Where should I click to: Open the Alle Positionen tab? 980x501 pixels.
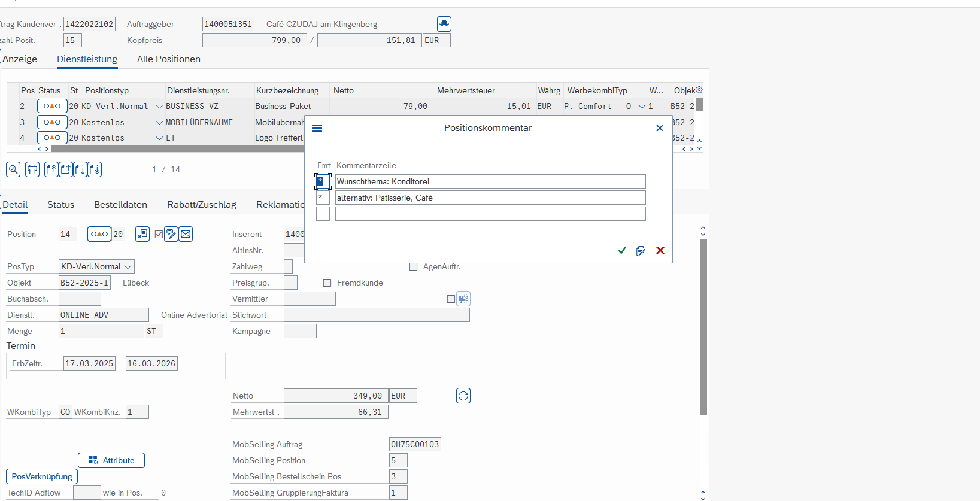click(x=169, y=59)
